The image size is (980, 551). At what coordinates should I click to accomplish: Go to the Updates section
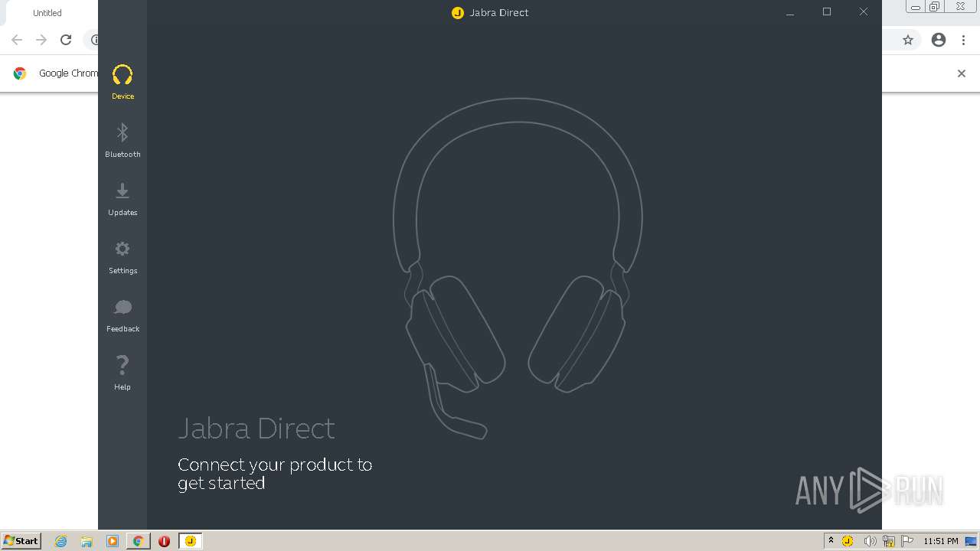coord(122,198)
